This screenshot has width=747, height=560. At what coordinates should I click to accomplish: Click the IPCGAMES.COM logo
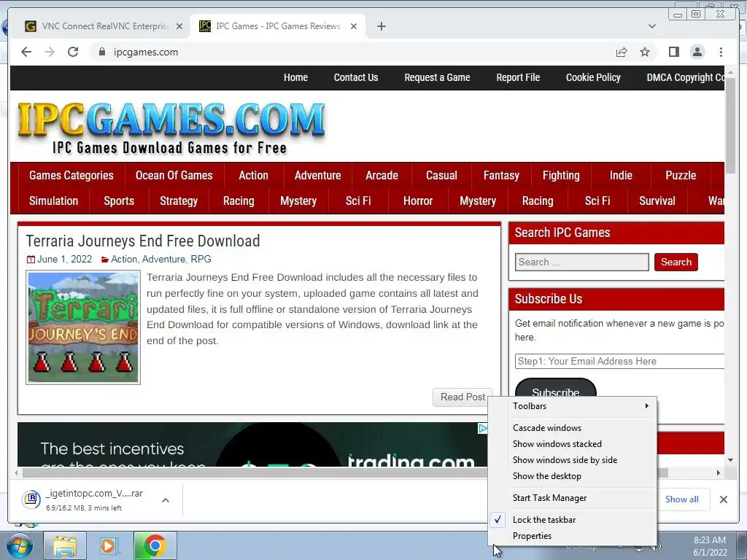coord(171,128)
